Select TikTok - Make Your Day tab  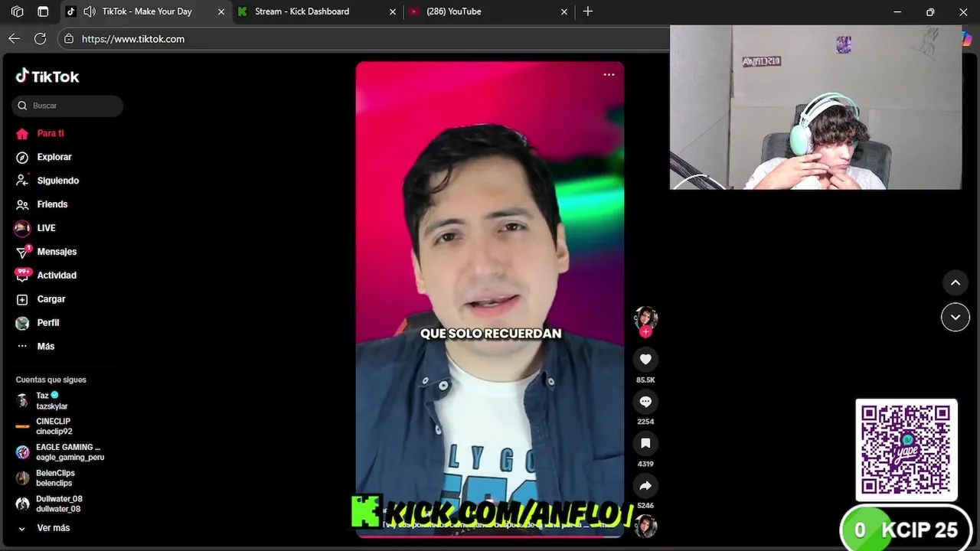coord(147,11)
